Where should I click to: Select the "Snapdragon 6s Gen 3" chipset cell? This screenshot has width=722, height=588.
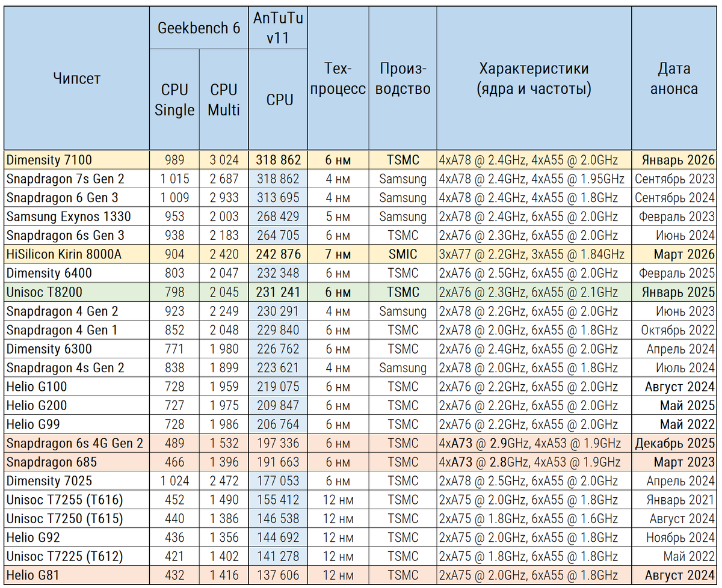[76, 235]
